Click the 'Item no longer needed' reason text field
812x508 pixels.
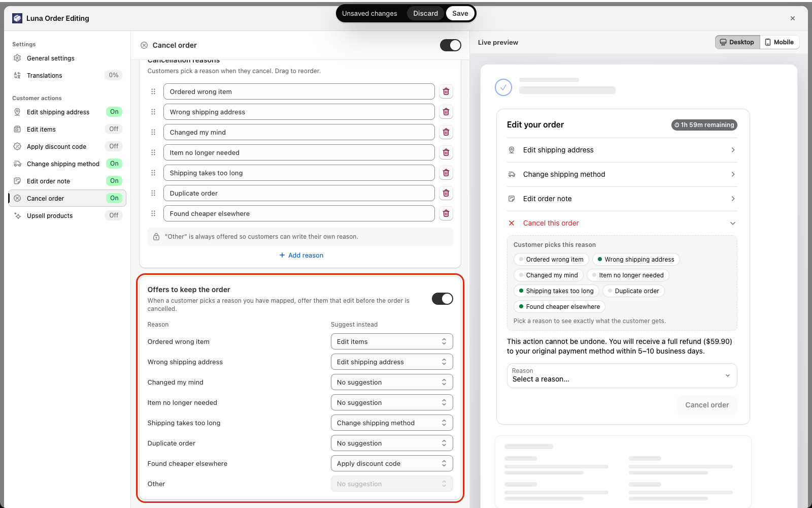click(299, 152)
